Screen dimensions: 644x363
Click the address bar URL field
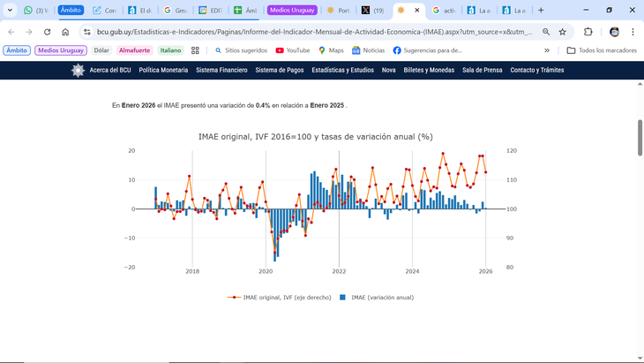click(x=313, y=32)
